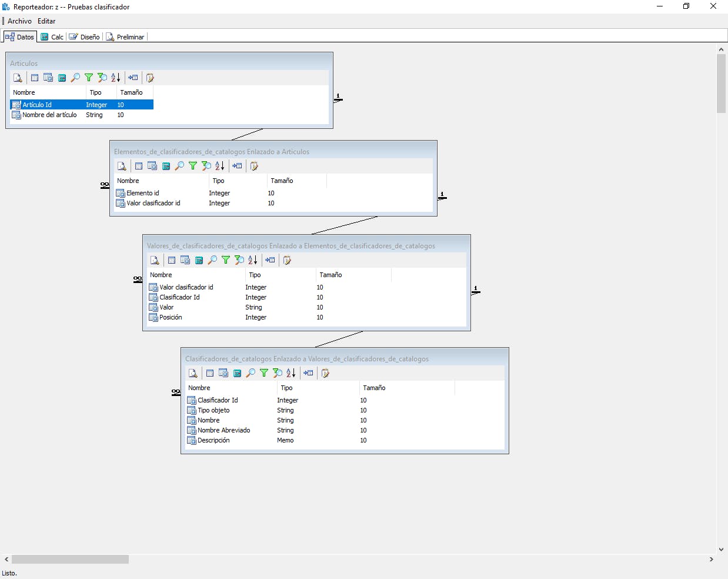Click fields icon in Valores_de_clasificadores panel
Screen dimensions: 728x579
coord(185,260)
